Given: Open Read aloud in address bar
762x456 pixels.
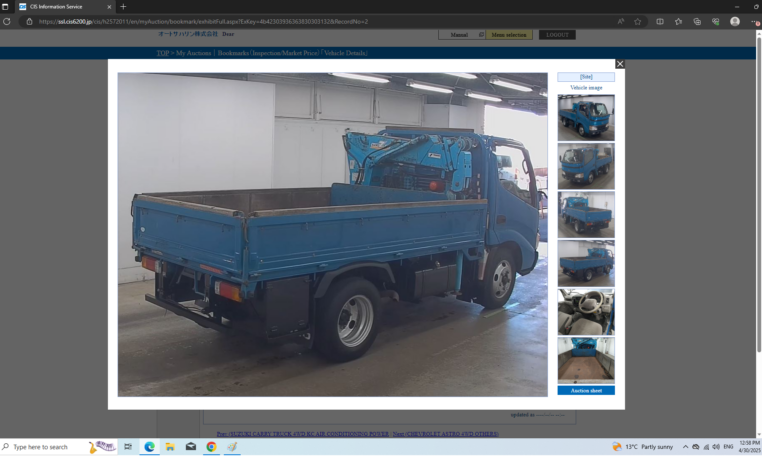Looking at the screenshot, I should [621, 21].
